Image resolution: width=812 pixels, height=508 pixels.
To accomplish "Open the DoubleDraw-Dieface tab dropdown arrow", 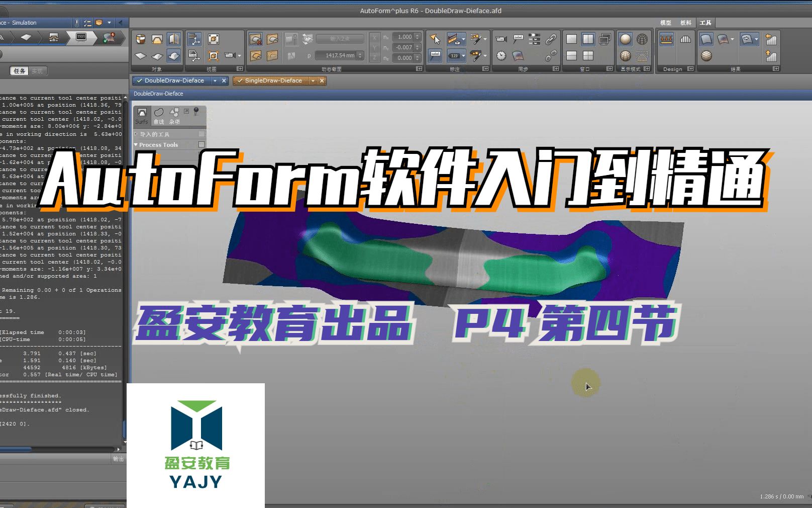I will coord(215,80).
